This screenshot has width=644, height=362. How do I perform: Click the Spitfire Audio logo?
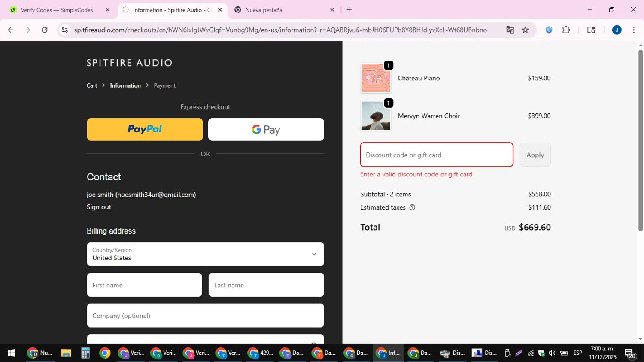coord(130,63)
